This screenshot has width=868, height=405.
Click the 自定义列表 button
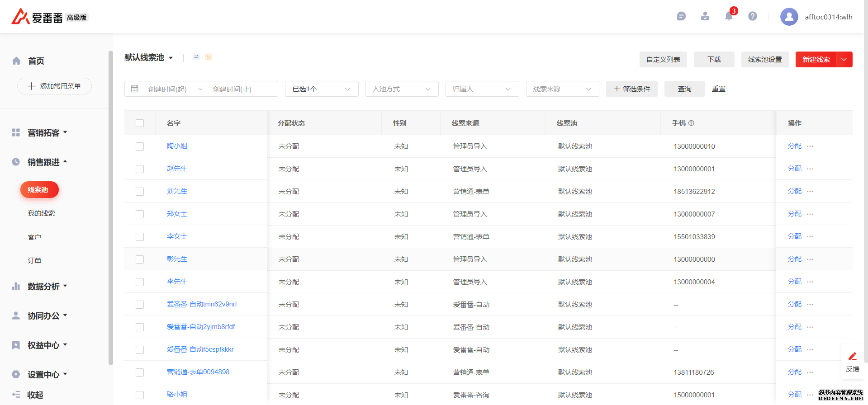(x=663, y=59)
